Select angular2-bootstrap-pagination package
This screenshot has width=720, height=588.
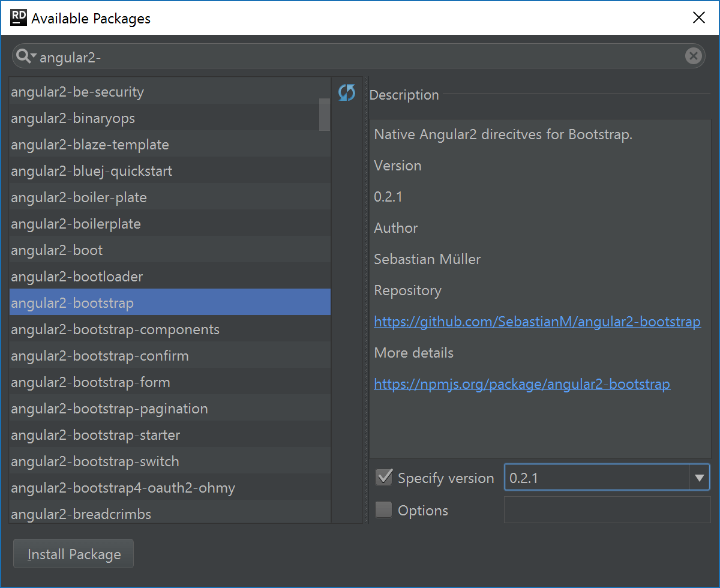click(x=170, y=409)
